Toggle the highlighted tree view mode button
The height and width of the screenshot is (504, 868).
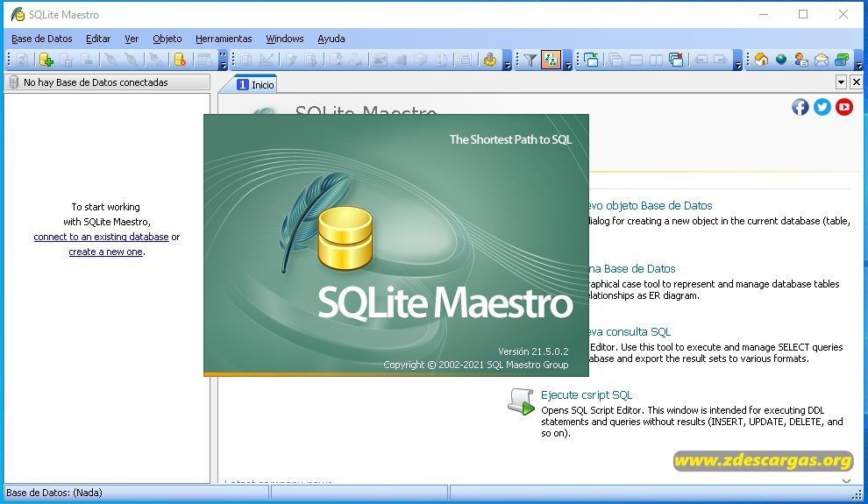[551, 60]
